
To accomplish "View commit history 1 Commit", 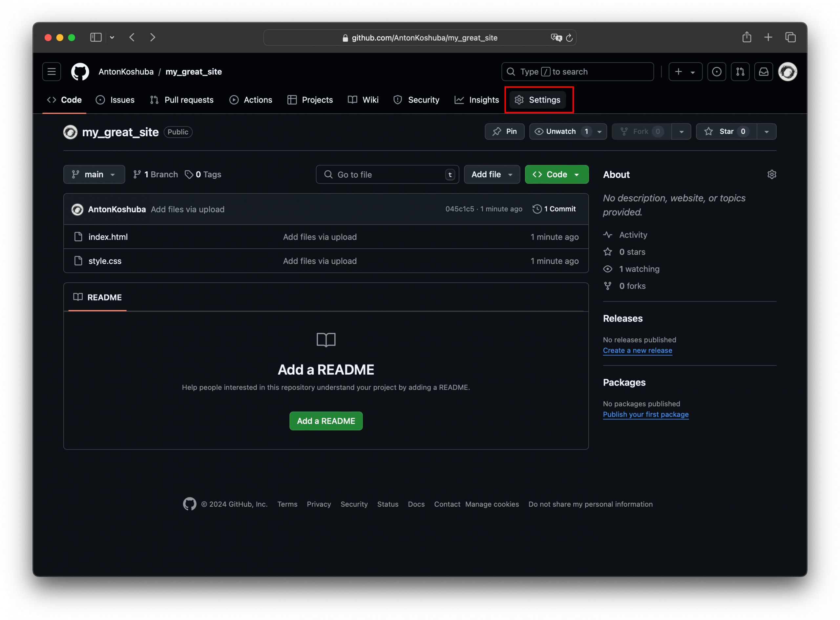I will 554,209.
